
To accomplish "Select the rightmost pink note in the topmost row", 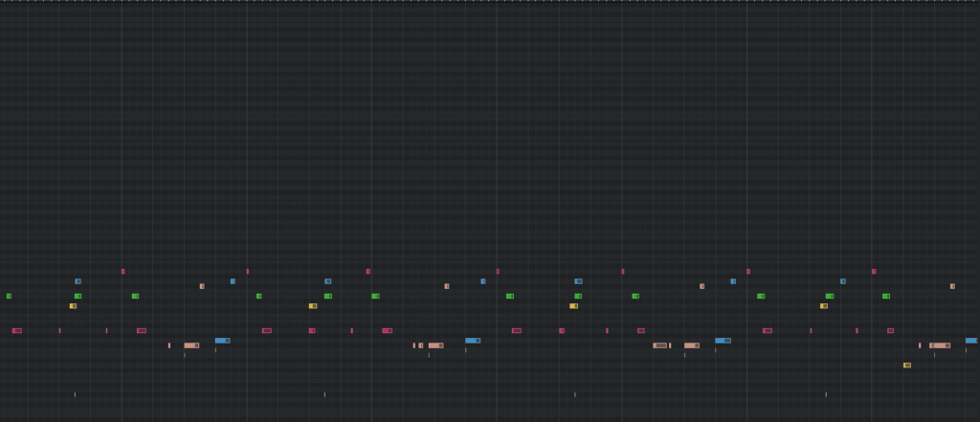I will pos(874,272).
